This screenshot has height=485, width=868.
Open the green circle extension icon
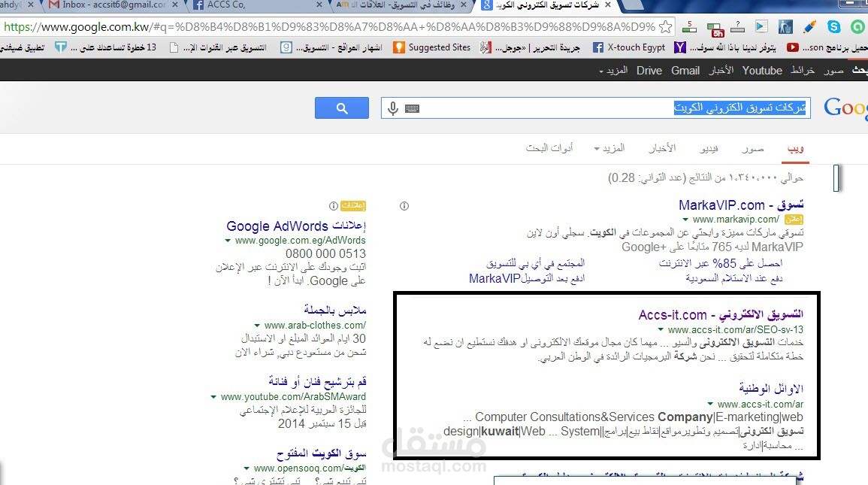click(x=857, y=26)
